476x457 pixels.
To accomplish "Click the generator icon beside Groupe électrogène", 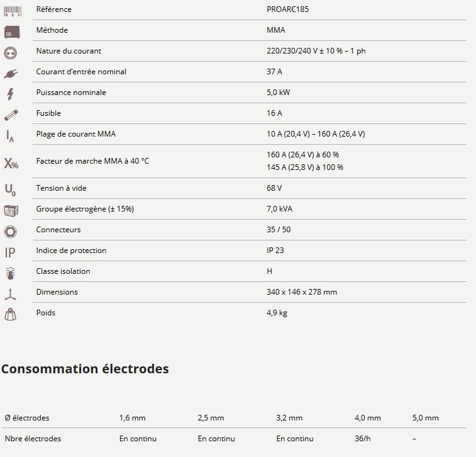I will 11,210.
